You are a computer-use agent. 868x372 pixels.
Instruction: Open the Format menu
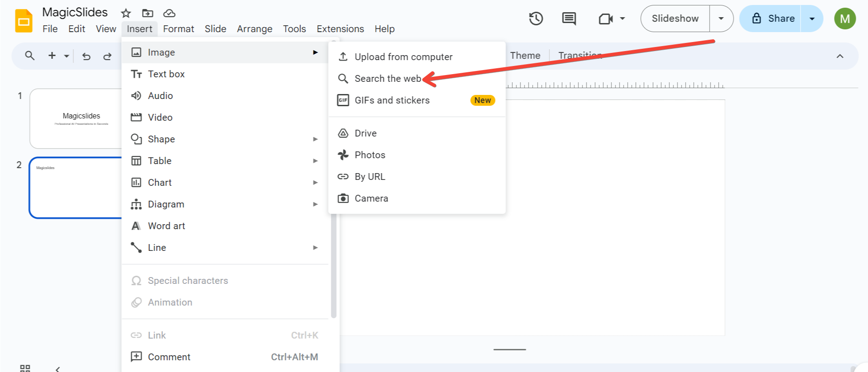coord(178,29)
